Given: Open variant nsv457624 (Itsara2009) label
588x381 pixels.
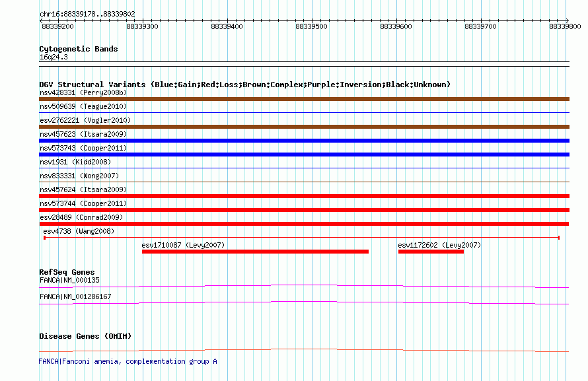Looking at the screenshot, I should point(83,190).
